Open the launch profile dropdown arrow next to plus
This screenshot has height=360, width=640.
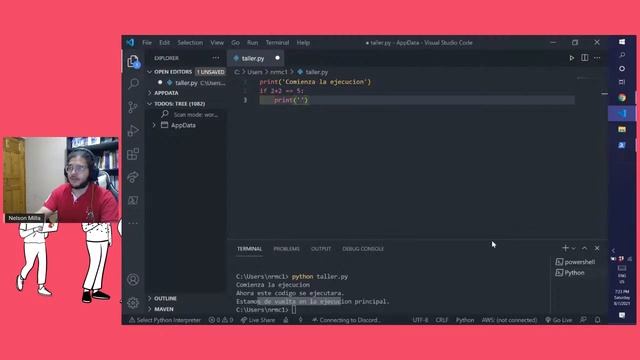573,248
